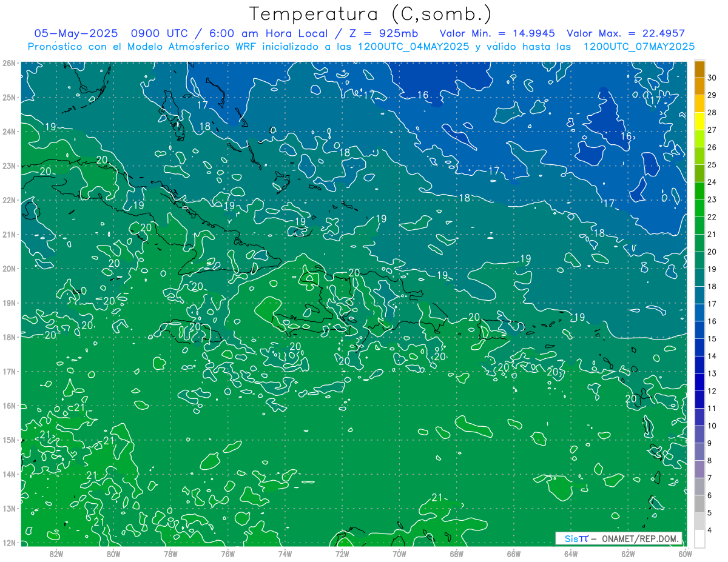728x562 pixels.
Task: Click the latitude axis label "12N"
Action: [9, 543]
